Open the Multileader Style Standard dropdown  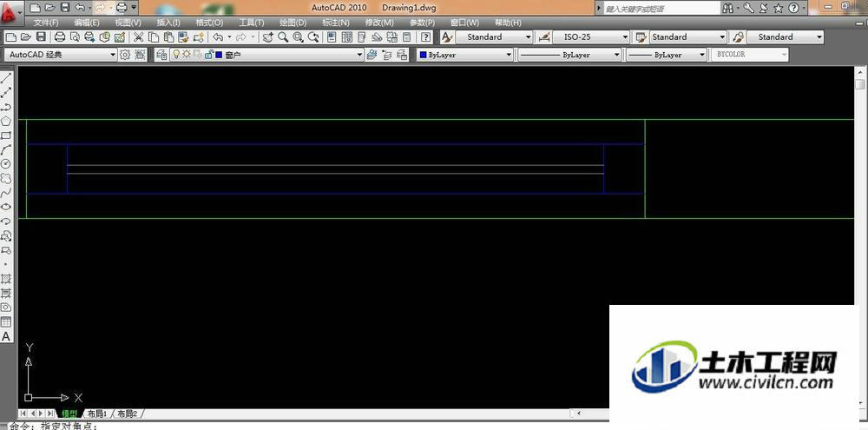[x=785, y=37]
